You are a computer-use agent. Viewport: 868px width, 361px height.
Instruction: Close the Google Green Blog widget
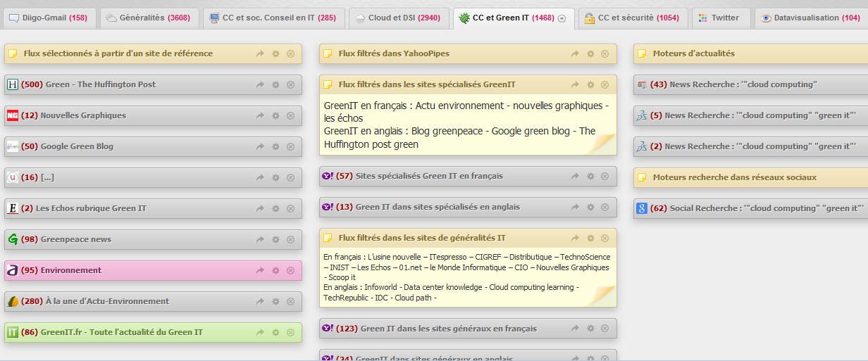click(x=290, y=146)
